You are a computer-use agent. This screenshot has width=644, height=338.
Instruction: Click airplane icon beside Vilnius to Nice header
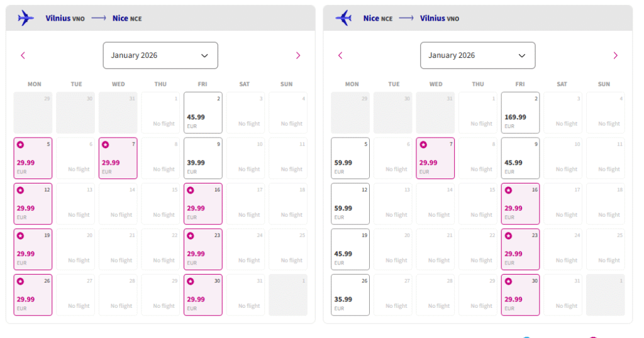tap(26, 18)
